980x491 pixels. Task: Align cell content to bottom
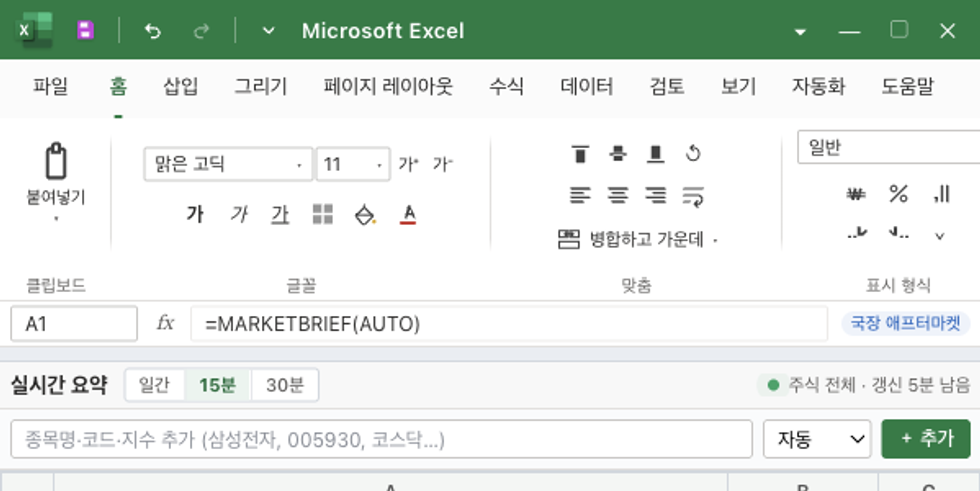655,154
